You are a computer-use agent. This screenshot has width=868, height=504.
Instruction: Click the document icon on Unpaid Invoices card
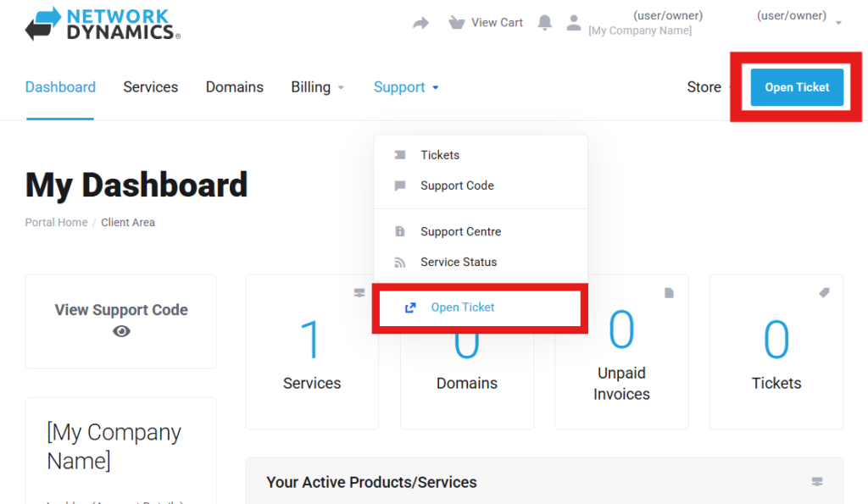pos(669,293)
